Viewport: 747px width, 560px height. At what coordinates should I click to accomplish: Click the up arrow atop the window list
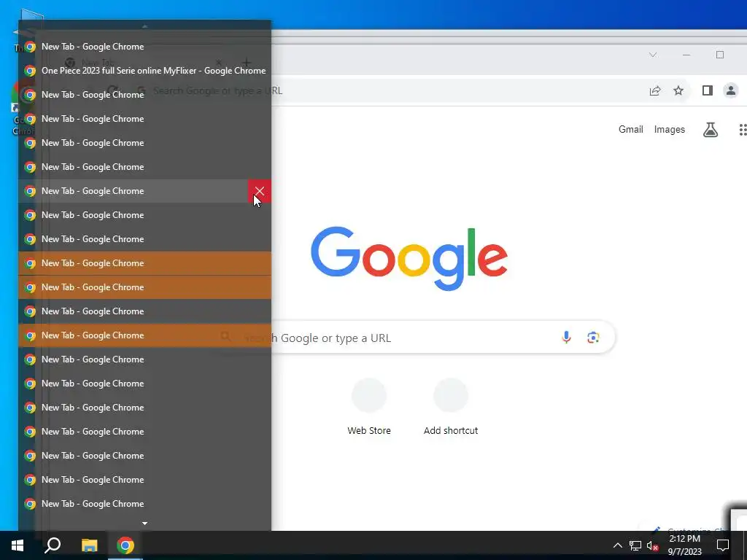(145, 26)
